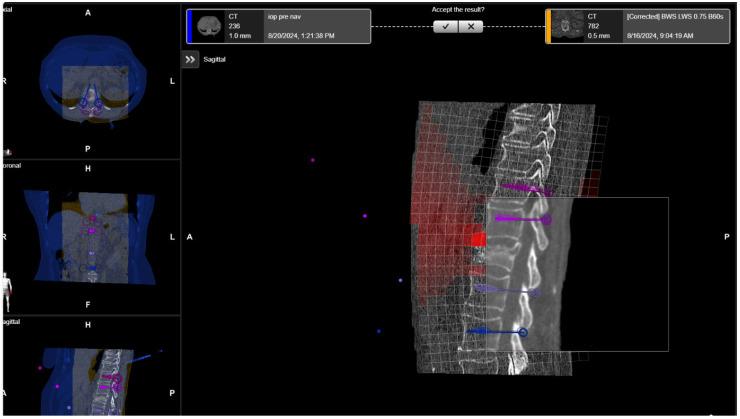Expand the view panel via double-chevron button
Image resolution: width=740 pixels, height=419 pixels.
tap(190, 60)
